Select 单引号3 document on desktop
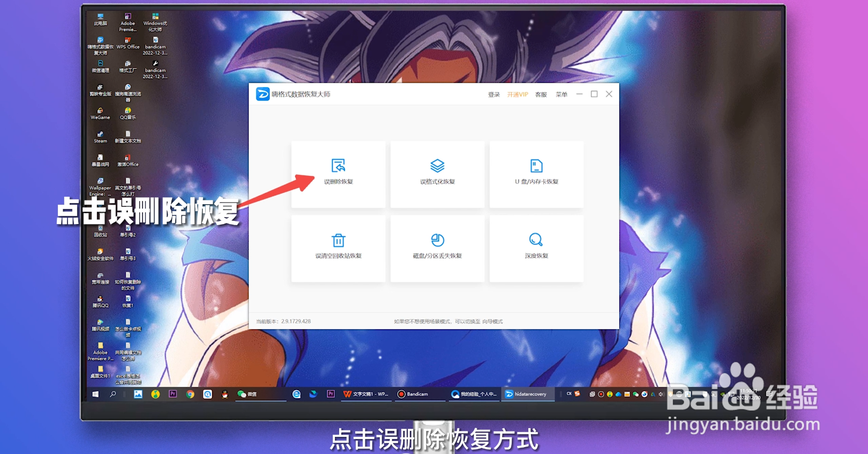 coord(128,255)
